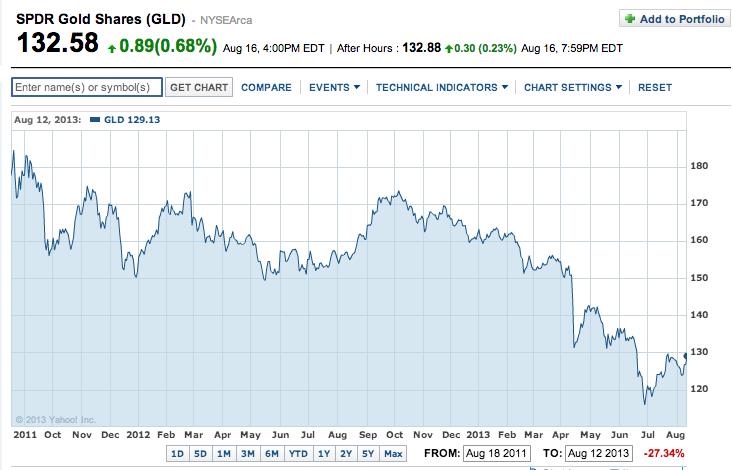Select the Max time range
The image size is (733, 470).
pos(393,454)
